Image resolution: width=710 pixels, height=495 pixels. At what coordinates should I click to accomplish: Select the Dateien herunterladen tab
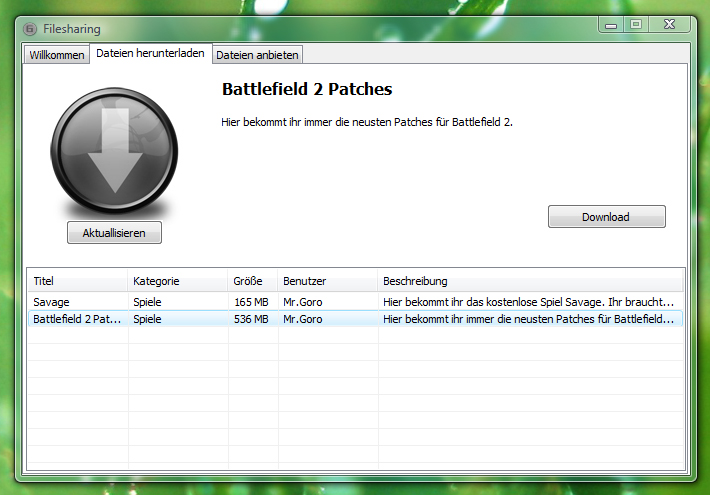pyautogui.click(x=150, y=53)
